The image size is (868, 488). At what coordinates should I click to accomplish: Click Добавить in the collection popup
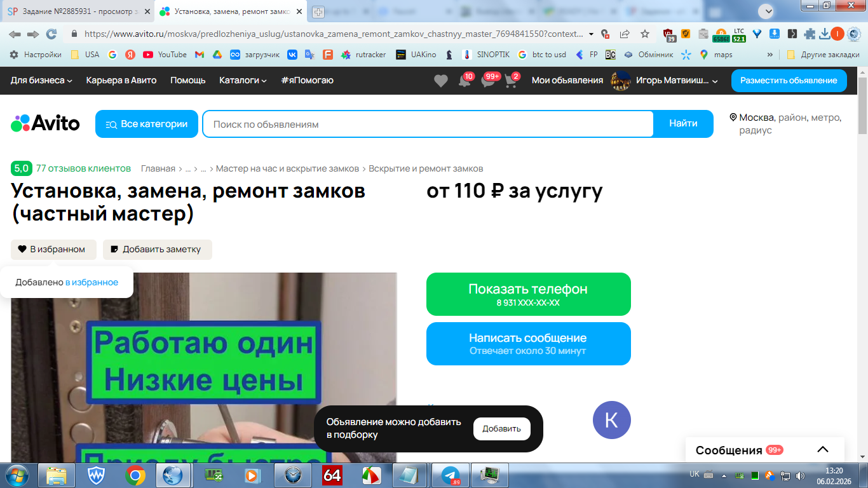[502, 429]
